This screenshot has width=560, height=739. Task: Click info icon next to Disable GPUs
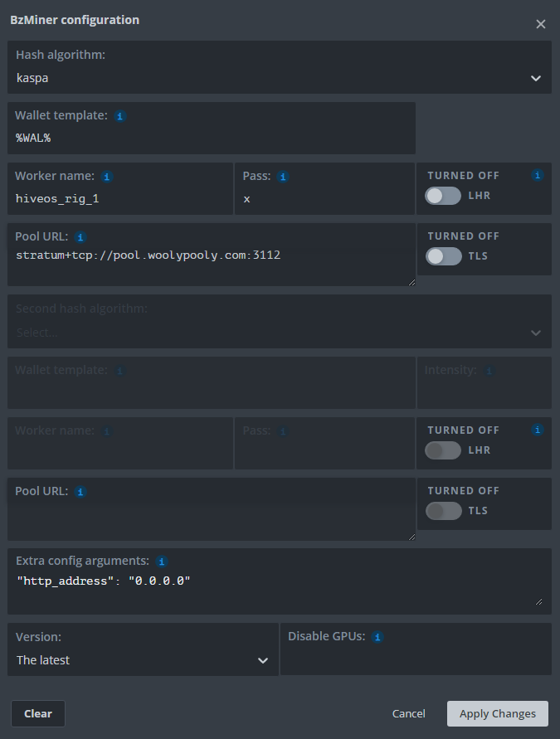[377, 637]
